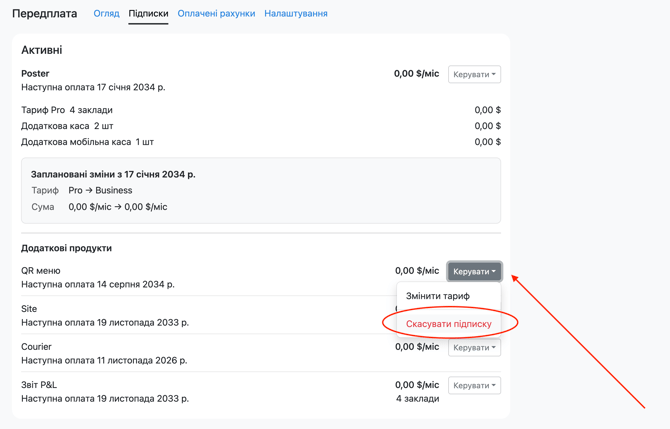The width and height of the screenshot is (670, 429).
Task: Open Керувати dropdown for Звіт P&L
Action: coord(474,385)
